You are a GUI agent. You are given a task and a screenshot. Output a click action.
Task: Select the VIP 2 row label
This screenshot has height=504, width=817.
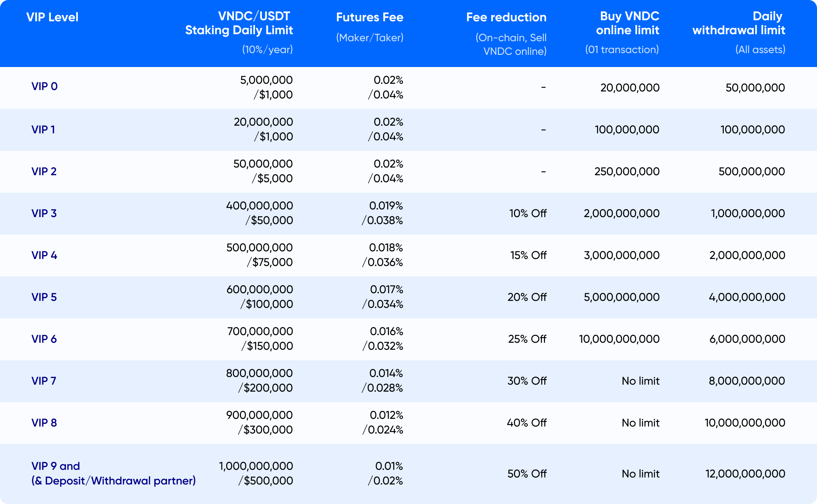[x=44, y=171]
